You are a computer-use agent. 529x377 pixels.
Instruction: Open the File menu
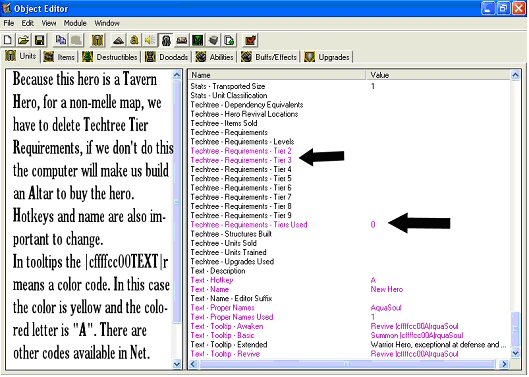9,23
